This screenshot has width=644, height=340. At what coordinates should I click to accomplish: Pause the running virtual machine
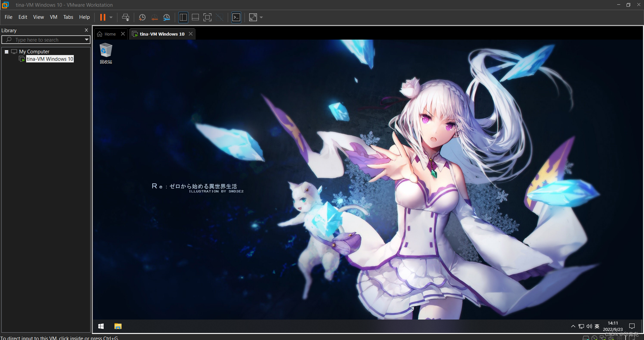pyautogui.click(x=103, y=17)
